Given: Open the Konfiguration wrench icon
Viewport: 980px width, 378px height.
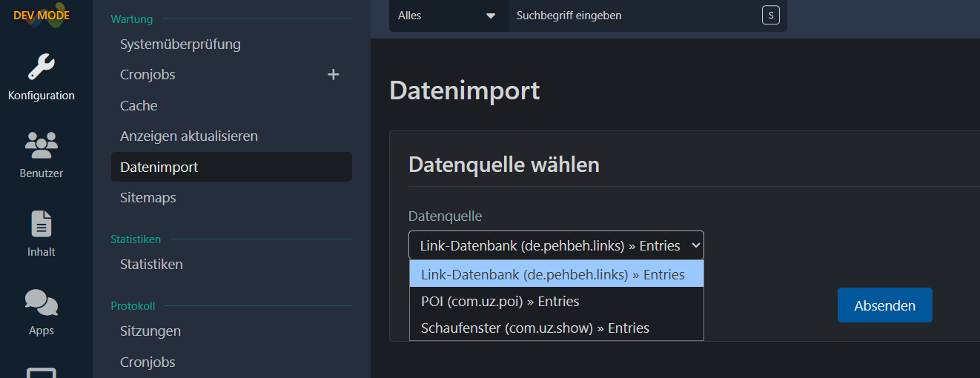Looking at the screenshot, I should click(x=42, y=67).
